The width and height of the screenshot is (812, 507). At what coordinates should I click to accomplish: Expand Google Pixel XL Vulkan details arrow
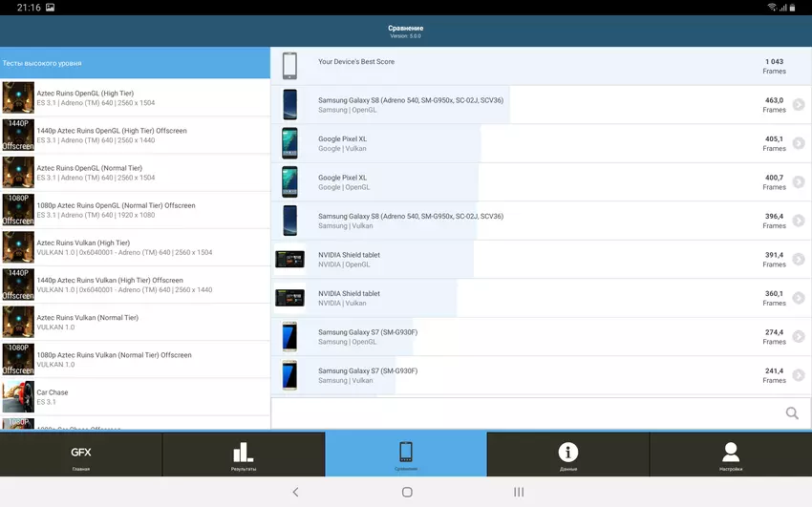pyautogui.click(x=798, y=143)
